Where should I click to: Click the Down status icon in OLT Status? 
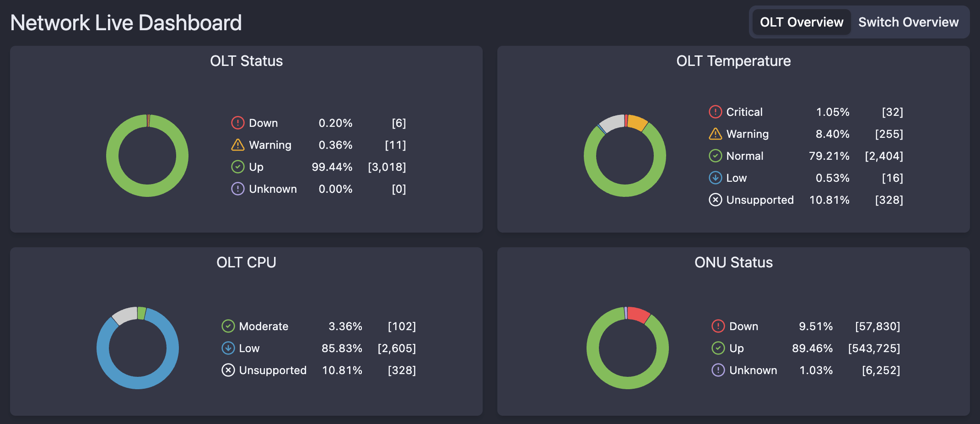tap(237, 123)
